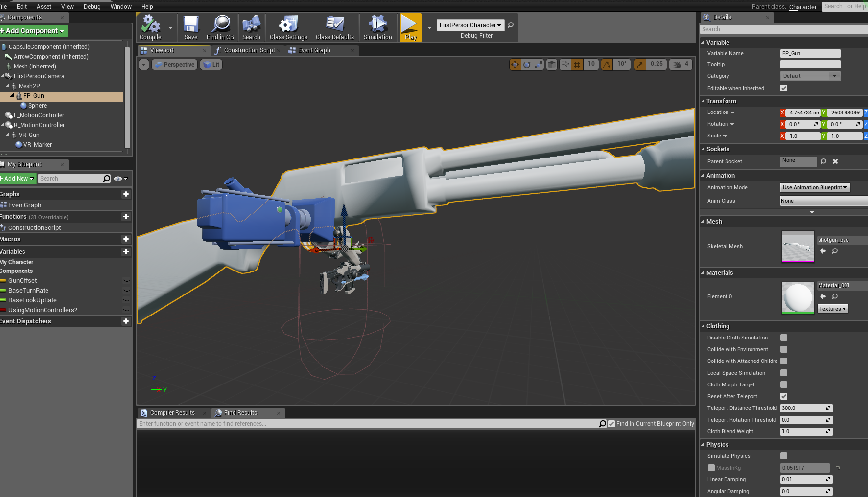
Task: Collapse the Clothing section in Details
Action: point(703,326)
